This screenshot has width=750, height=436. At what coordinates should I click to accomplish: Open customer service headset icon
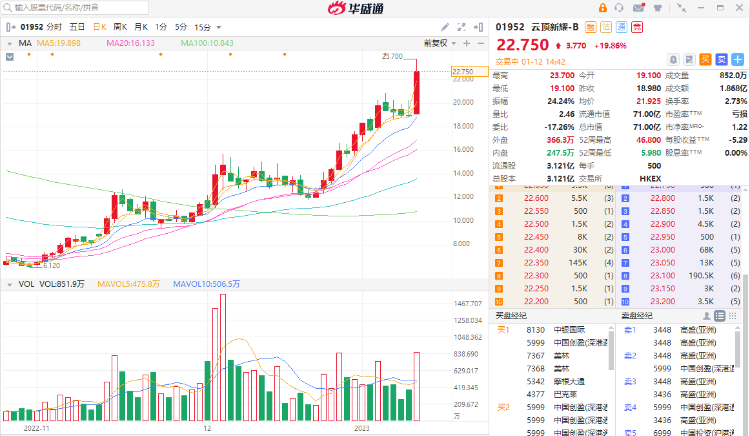[619, 8]
